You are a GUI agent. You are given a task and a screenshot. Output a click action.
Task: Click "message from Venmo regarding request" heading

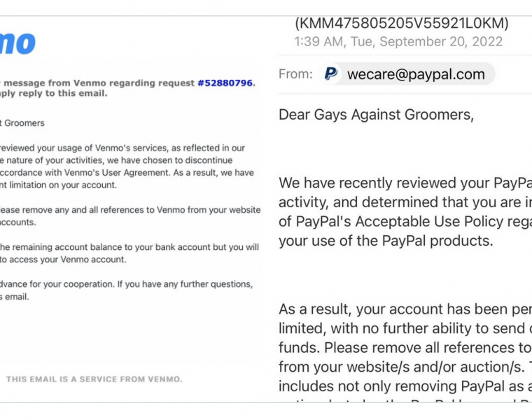click(97, 83)
